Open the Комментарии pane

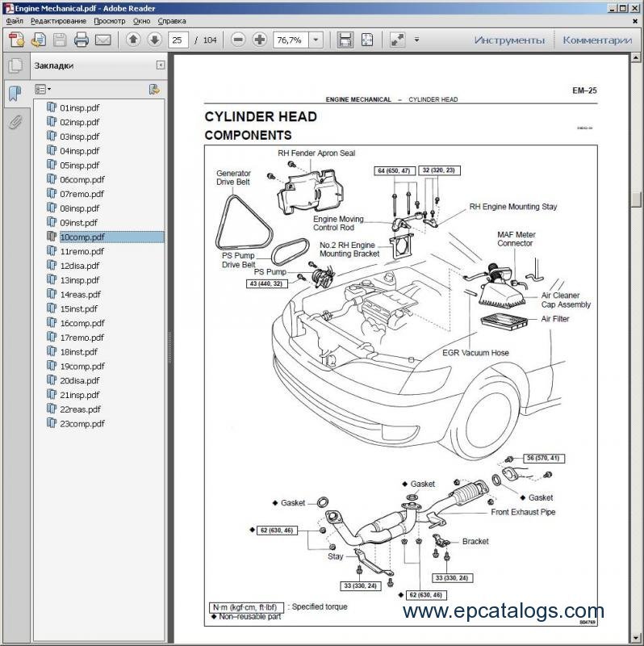point(597,40)
